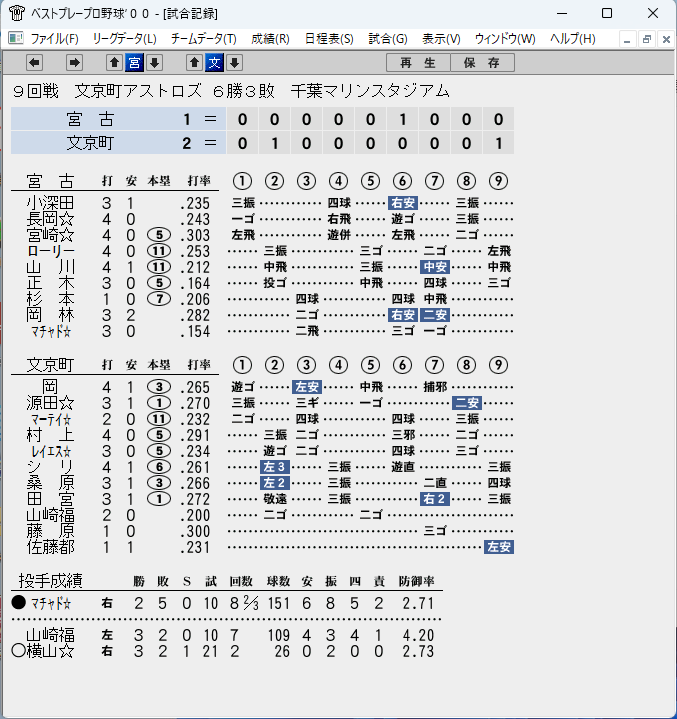
Task: Click 山川's 中安 hit in inning 7
Action: [x=435, y=267]
